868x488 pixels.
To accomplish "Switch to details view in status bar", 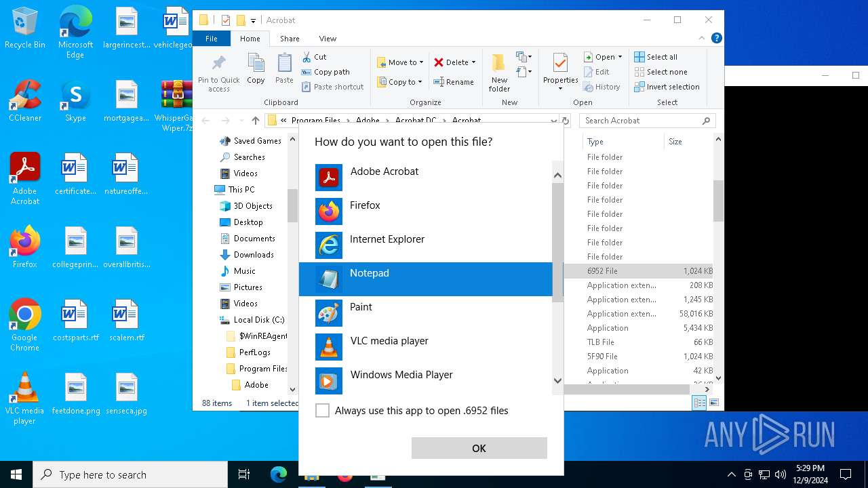I will pyautogui.click(x=699, y=403).
